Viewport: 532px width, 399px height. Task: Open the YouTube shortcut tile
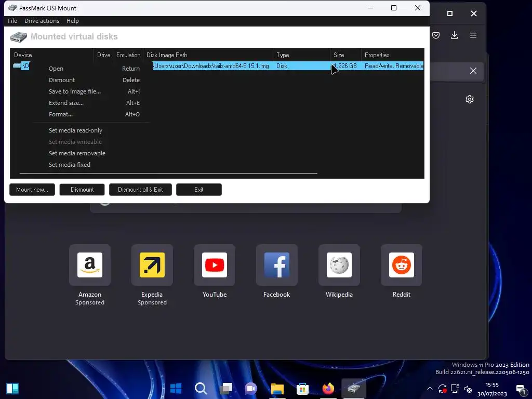215,265
